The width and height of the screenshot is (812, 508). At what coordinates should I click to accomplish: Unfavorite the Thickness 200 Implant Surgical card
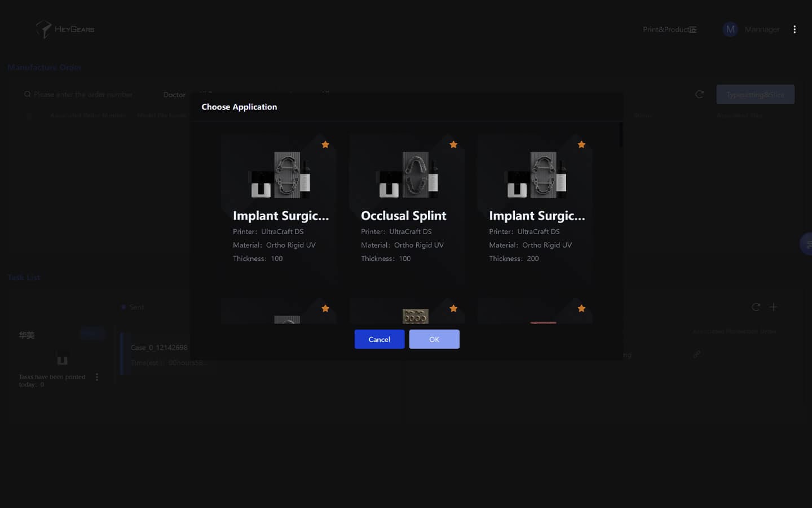581,144
